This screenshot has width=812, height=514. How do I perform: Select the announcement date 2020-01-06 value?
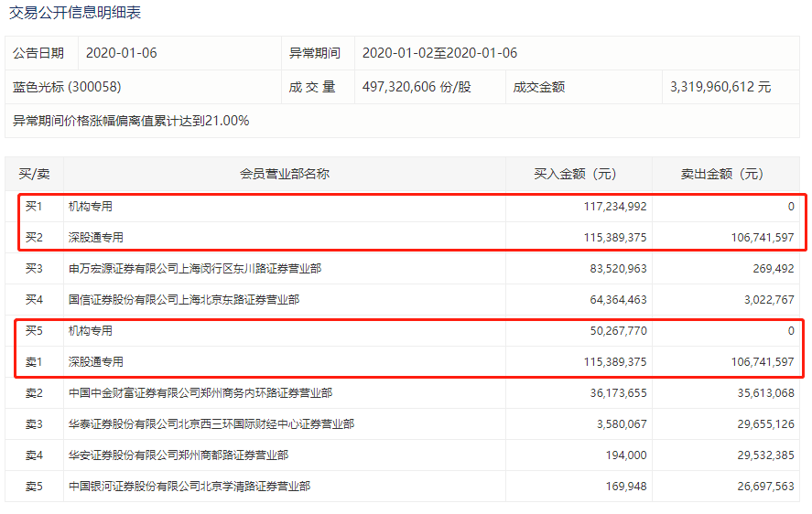pyautogui.click(x=121, y=53)
